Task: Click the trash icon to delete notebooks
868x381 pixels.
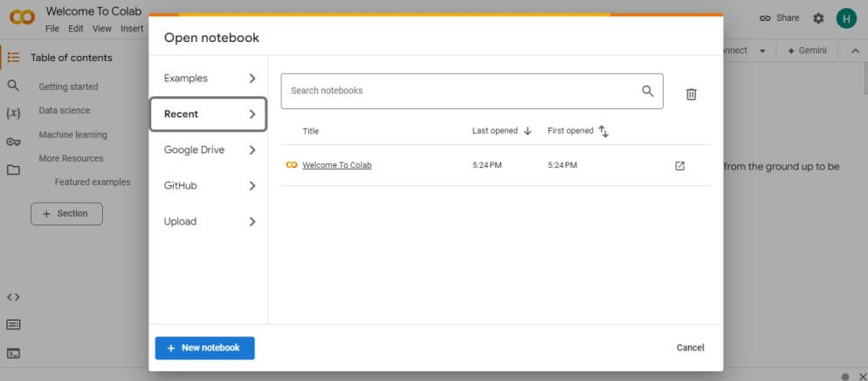Action: [x=691, y=94]
